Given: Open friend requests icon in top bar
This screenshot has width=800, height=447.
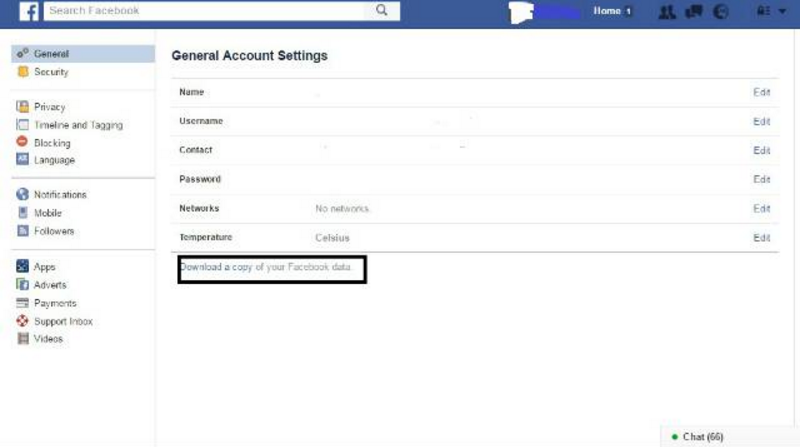Looking at the screenshot, I should click(666, 11).
